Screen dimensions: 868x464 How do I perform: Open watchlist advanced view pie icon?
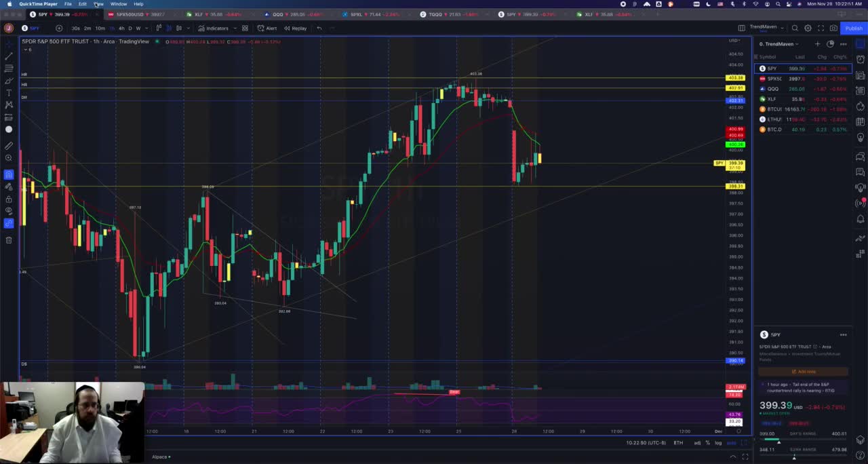830,44
